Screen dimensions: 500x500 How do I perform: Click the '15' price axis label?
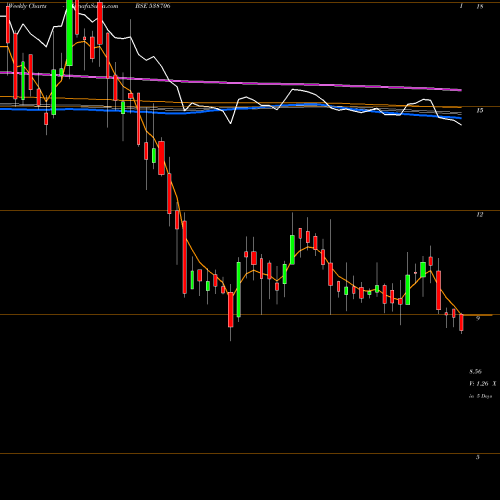480,110
